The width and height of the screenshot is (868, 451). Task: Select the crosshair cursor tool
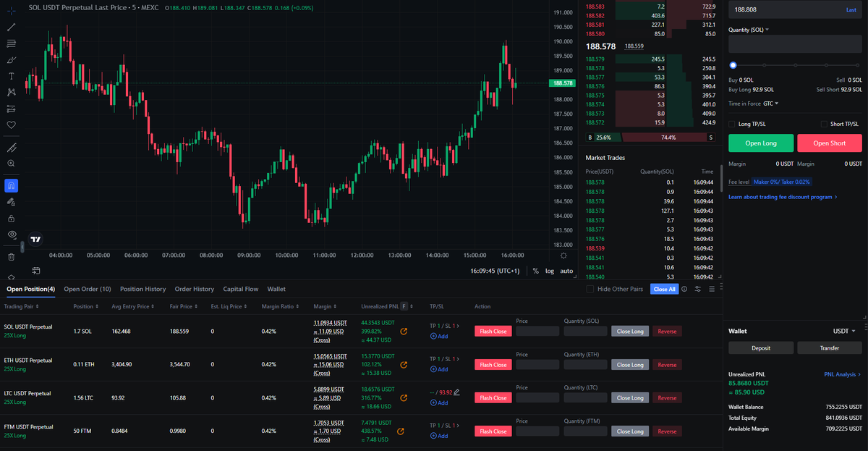pyautogui.click(x=11, y=11)
